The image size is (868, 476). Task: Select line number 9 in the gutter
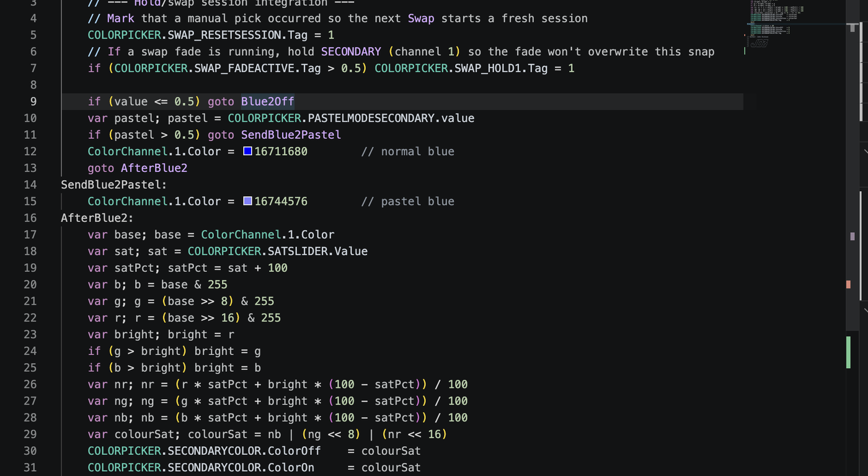pos(33,102)
